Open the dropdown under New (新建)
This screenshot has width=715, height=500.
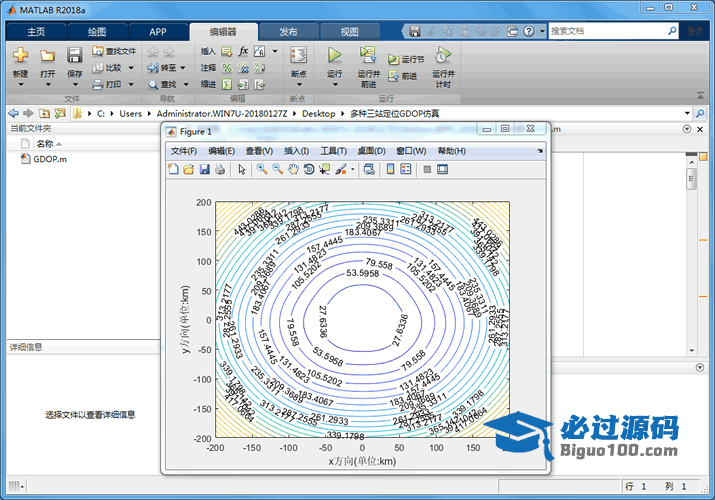click(x=21, y=85)
